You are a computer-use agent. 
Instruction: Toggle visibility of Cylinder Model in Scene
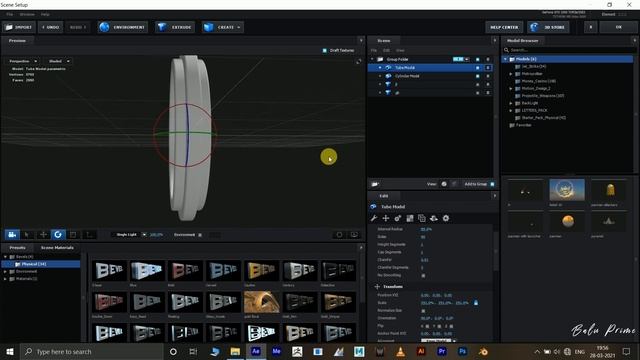(478, 76)
